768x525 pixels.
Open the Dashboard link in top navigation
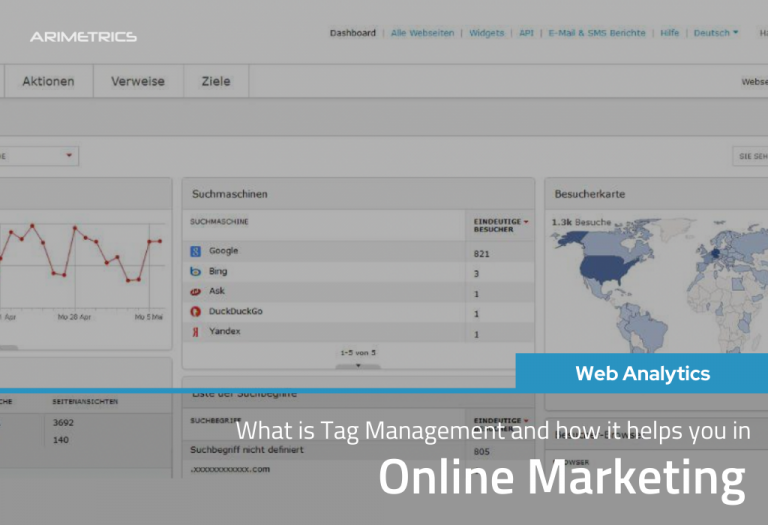353,33
